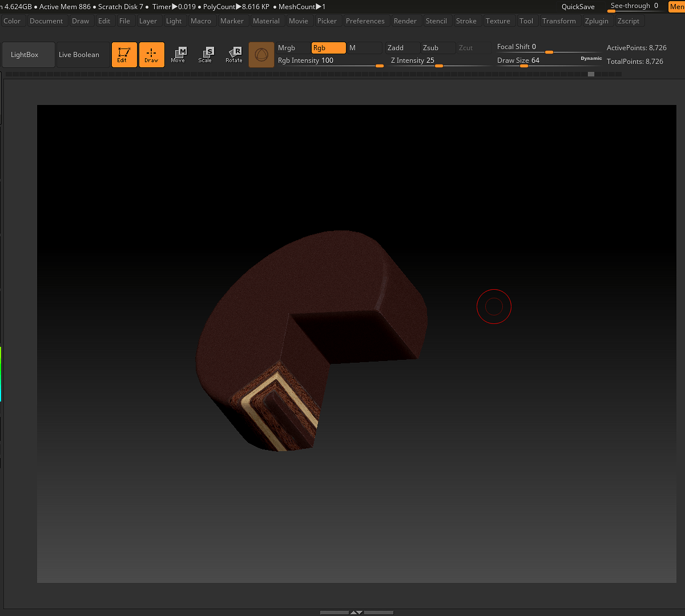Open the Marker menu
The width and height of the screenshot is (685, 616).
pos(232,21)
